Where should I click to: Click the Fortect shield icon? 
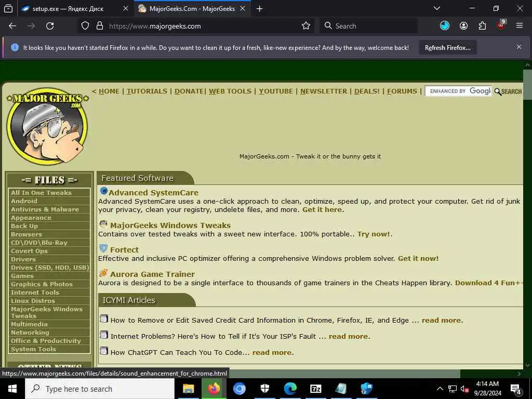click(x=103, y=249)
